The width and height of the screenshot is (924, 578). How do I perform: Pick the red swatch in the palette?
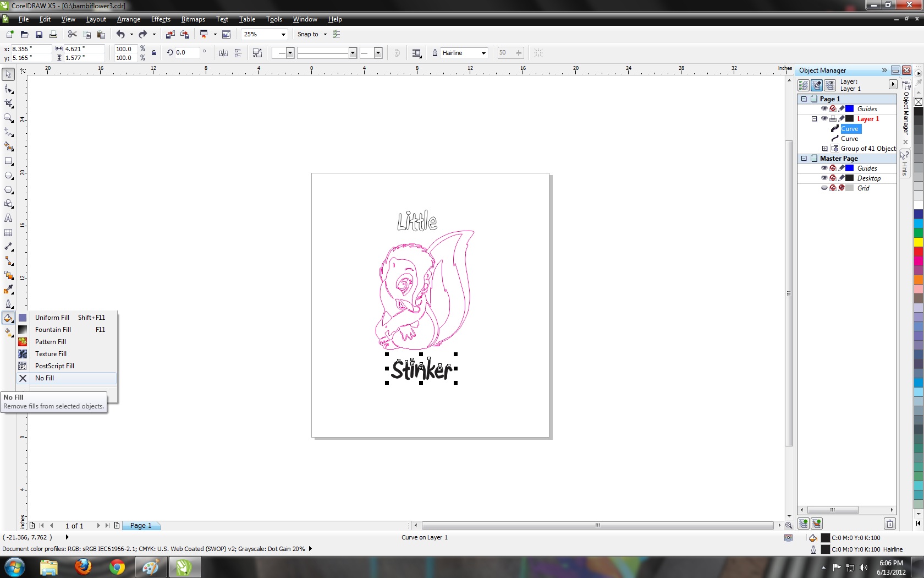[x=919, y=252]
